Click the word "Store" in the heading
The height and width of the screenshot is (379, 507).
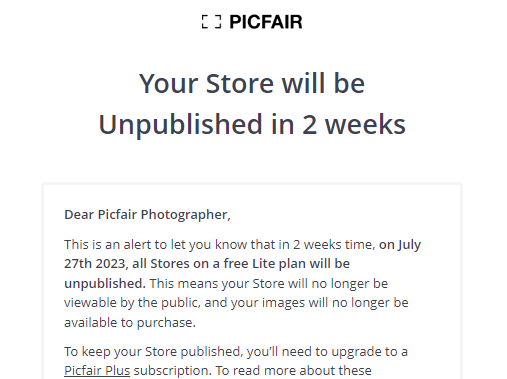coord(239,83)
